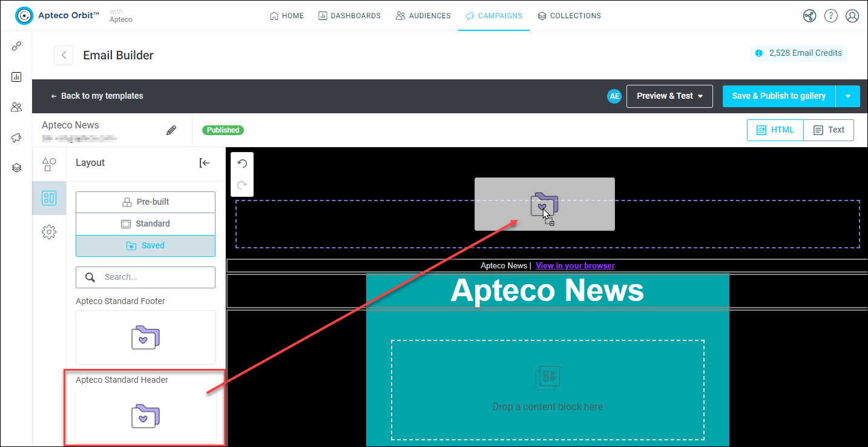Show Saved layouts
868x447 pixels.
145,246
